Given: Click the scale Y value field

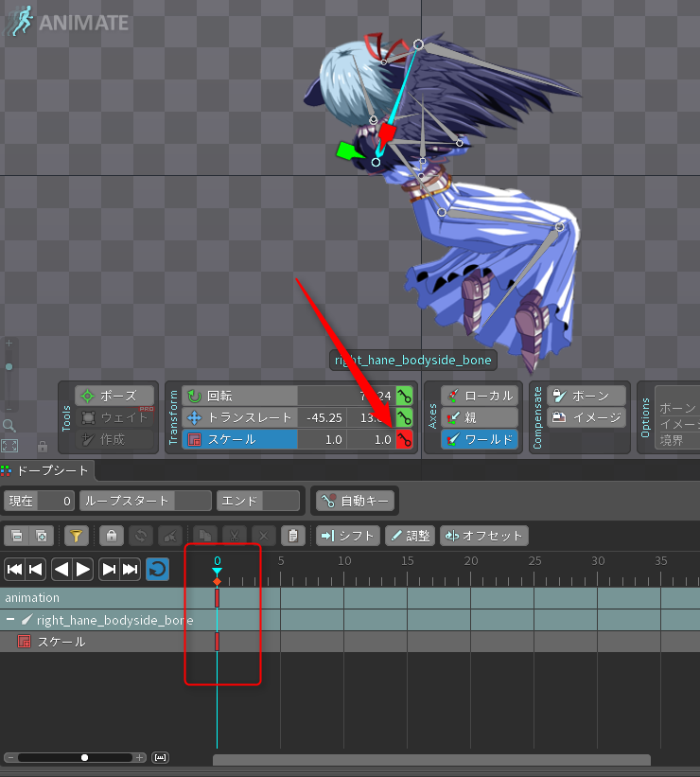Looking at the screenshot, I should [371, 439].
